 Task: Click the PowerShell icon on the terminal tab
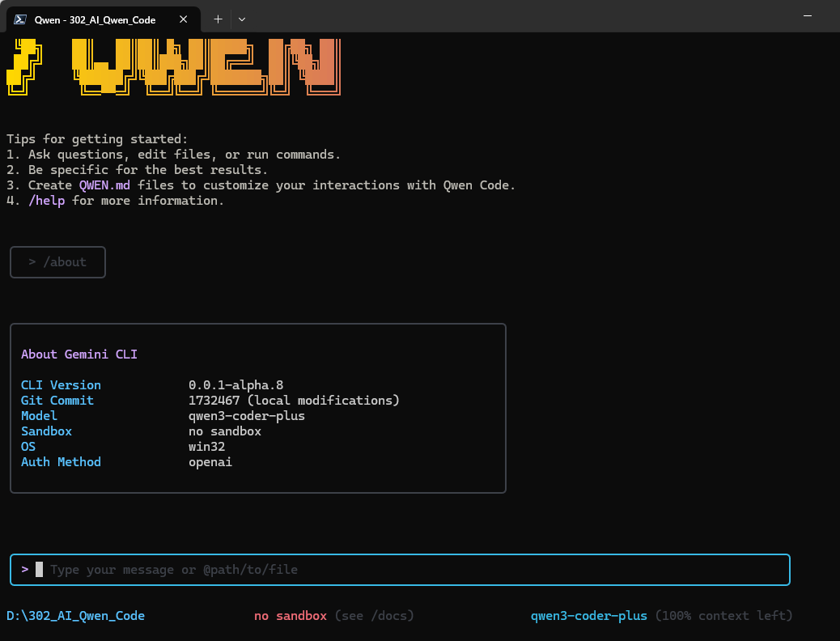[20, 20]
